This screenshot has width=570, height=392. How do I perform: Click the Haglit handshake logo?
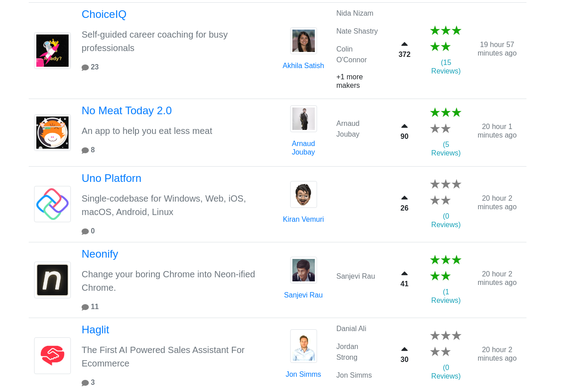pyautogui.click(x=52, y=355)
